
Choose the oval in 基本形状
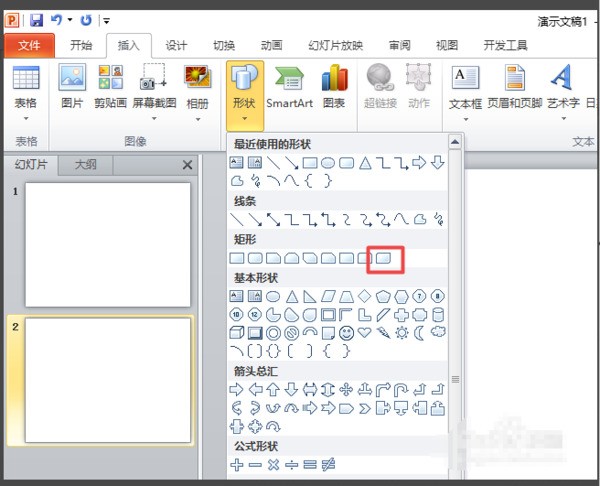[x=273, y=296]
